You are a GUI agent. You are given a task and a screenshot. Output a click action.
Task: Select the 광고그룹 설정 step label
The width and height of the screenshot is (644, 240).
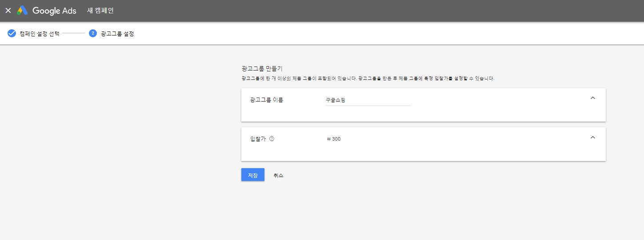tap(117, 33)
